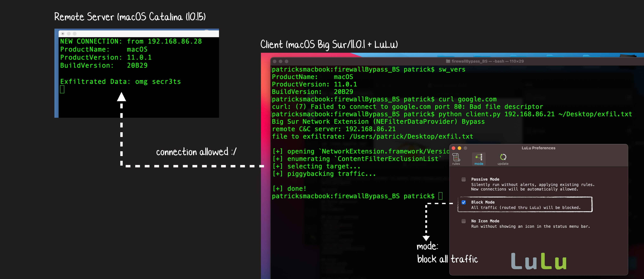Click the '[+] selecting target...' line

point(316,166)
